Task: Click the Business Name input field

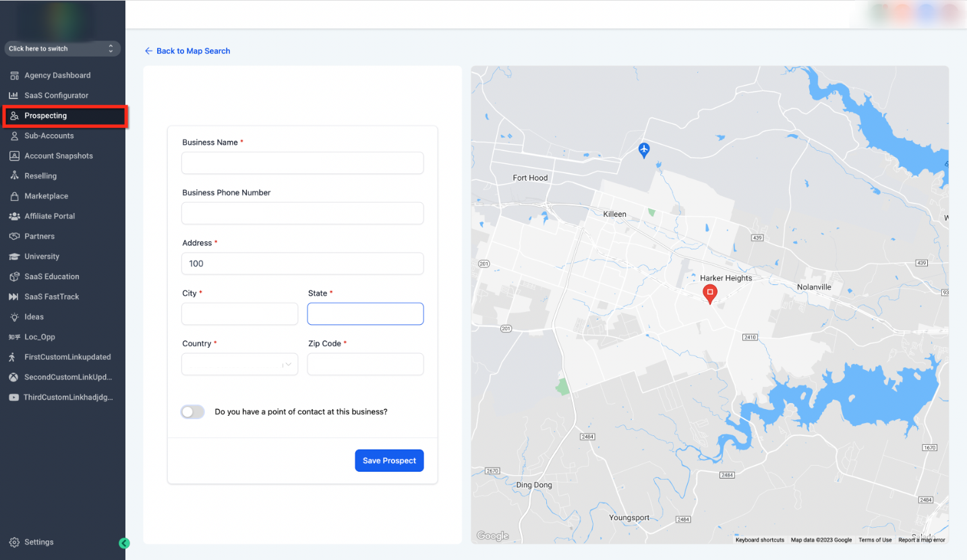Action: pyautogui.click(x=303, y=163)
